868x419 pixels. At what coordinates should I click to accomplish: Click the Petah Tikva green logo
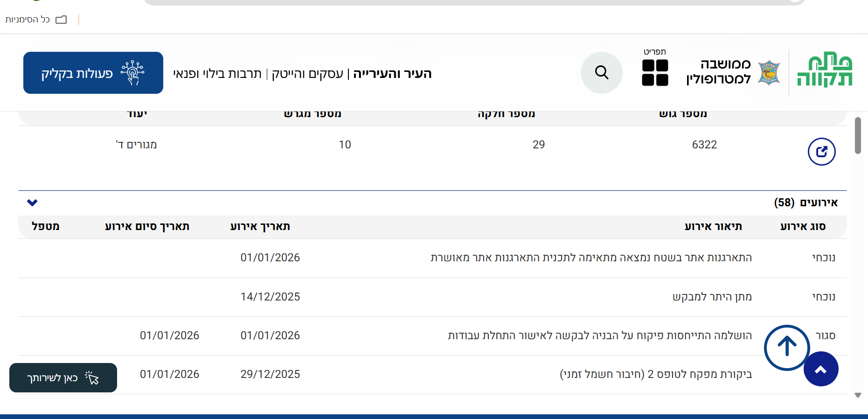click(x=824, y=71)
